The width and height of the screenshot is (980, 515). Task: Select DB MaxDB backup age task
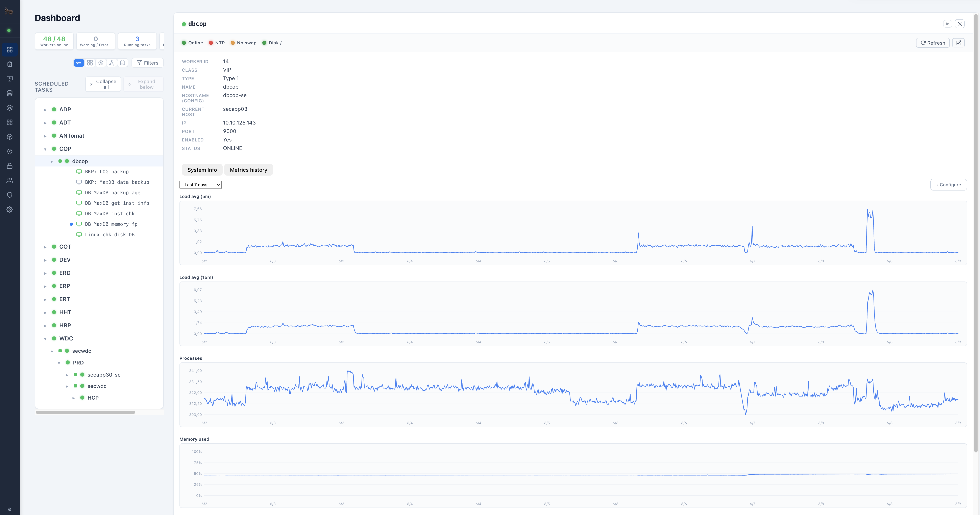click(113, 193)
